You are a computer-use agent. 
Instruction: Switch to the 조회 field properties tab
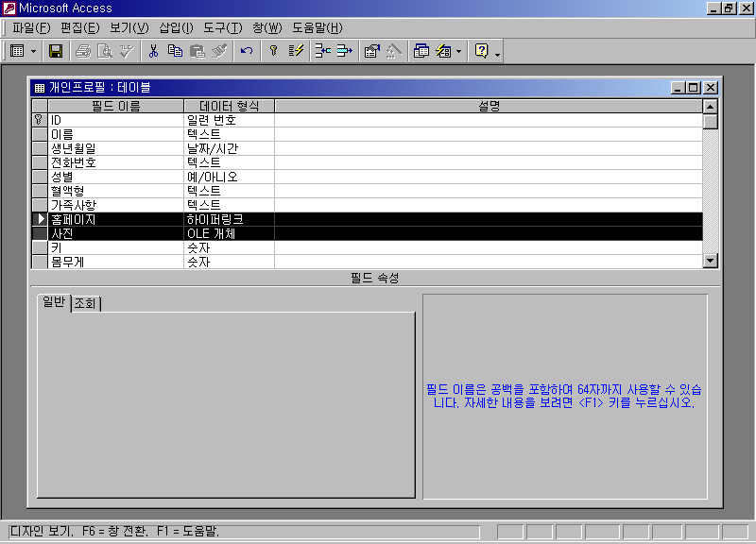pyautogui.click(x=85, y=303)
